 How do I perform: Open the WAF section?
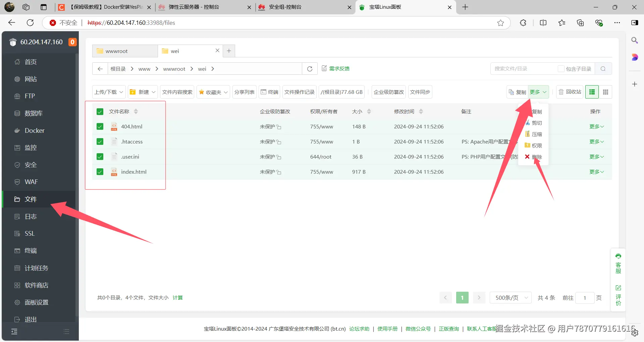31,182
